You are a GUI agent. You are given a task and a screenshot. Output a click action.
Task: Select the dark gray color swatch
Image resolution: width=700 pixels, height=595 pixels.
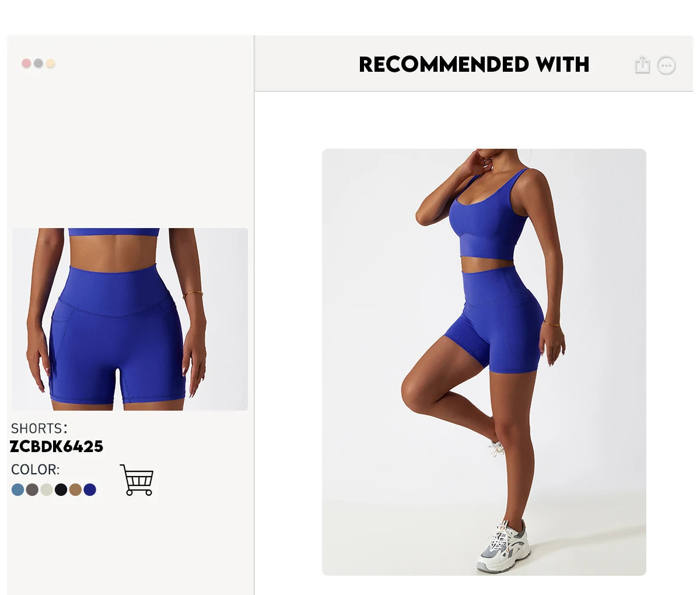(x=32, y=489)
